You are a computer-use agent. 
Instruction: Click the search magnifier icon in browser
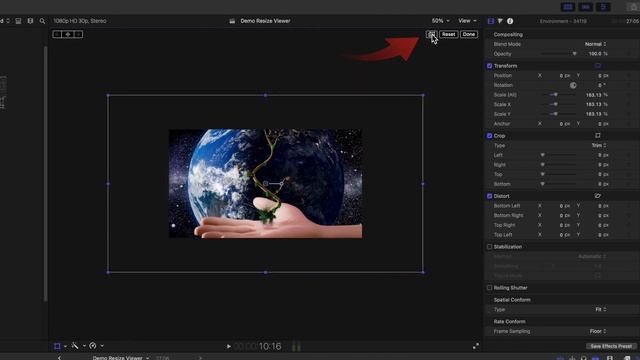42,21
